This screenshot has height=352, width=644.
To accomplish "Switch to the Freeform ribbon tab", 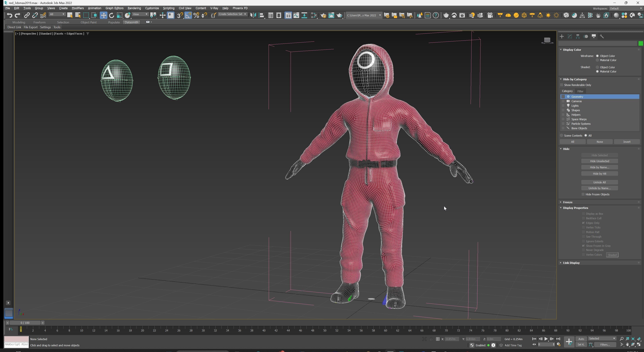I will coord(39,22).
